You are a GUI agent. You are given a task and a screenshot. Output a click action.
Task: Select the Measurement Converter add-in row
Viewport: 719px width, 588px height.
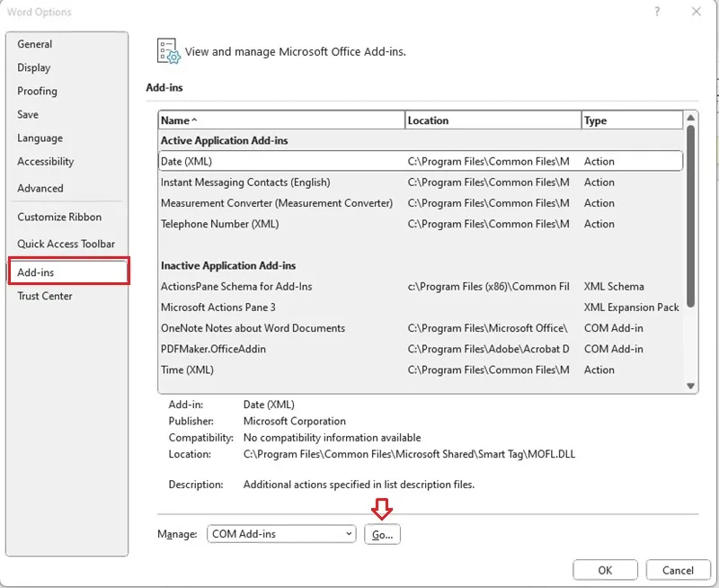421,203
